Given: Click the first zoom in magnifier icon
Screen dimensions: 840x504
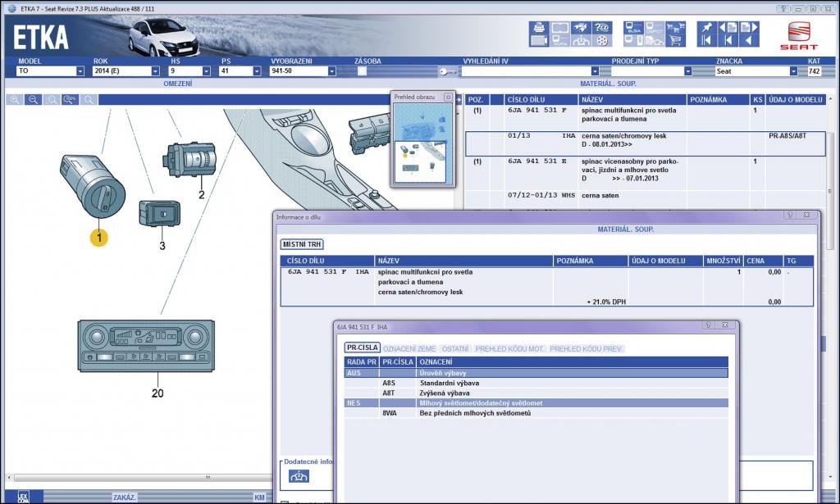Looking at the screenshot, I should point(15,99).
